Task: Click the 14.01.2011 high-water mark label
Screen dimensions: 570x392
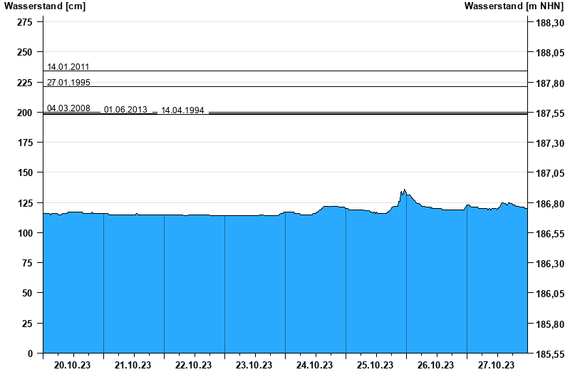Action: click(68, 66)
